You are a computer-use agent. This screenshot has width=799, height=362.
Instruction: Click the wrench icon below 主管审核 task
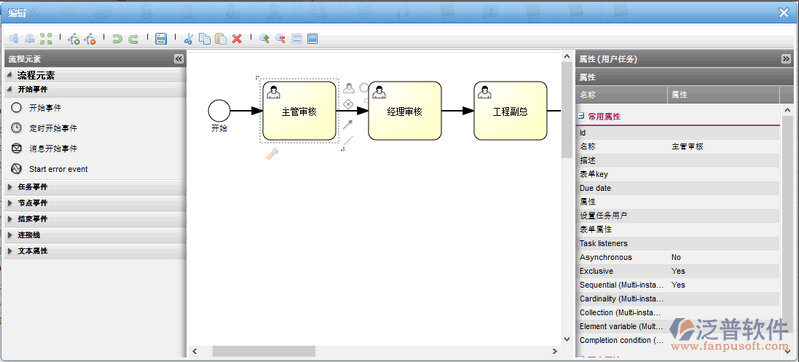[272, 153]
